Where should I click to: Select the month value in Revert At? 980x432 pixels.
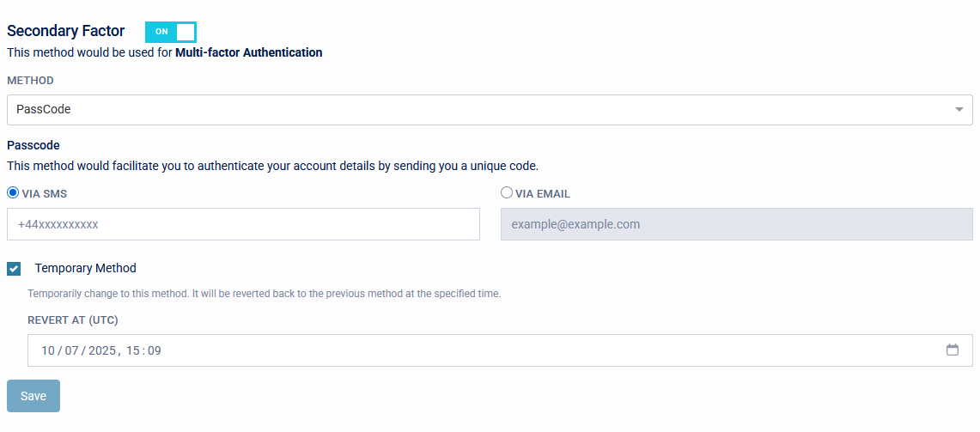(x=72, y=350)
